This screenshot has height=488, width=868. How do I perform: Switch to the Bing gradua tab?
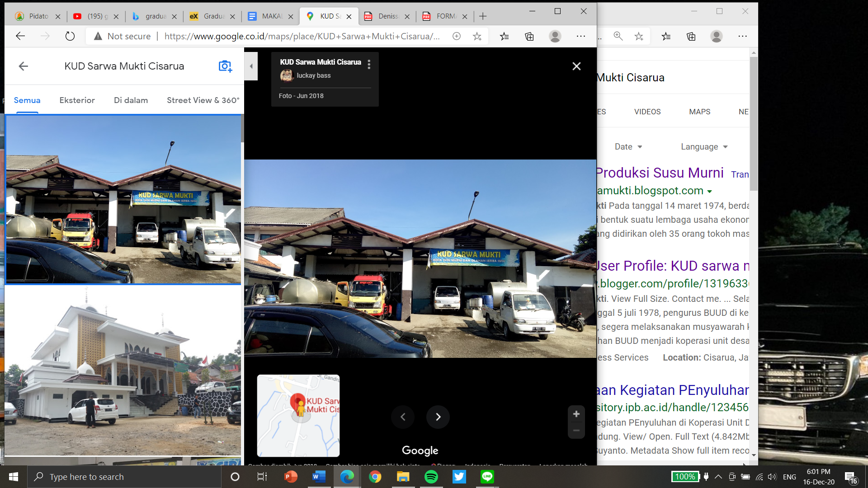(156, 16)
